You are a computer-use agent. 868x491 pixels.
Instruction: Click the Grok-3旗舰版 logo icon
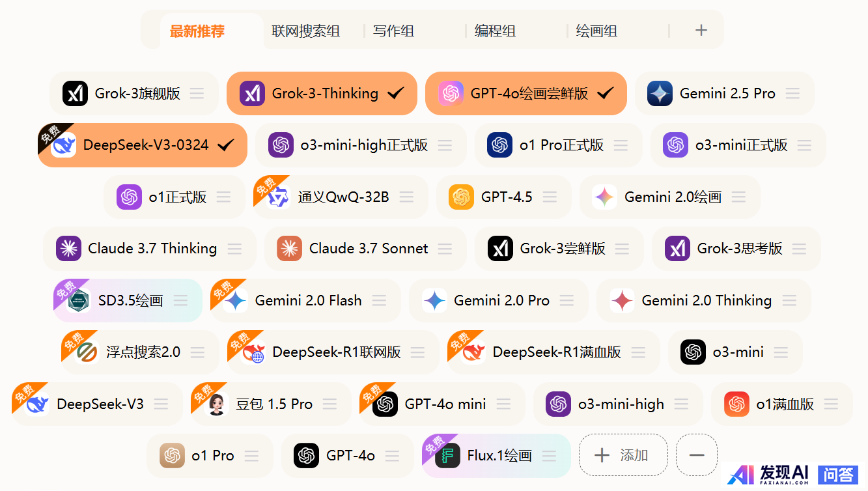point(76,93)
